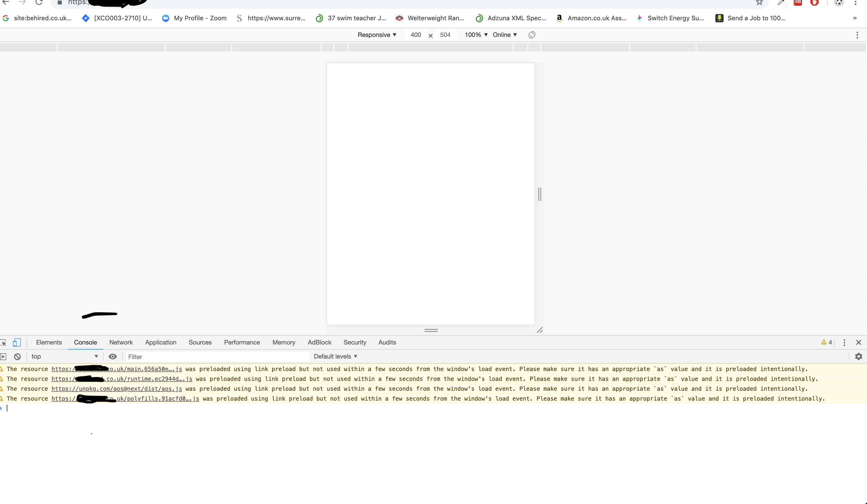Viewport: 867px width, 504px height.
Task: Expand the Online throttling dropdown
Action: click(x=505, y=35)
